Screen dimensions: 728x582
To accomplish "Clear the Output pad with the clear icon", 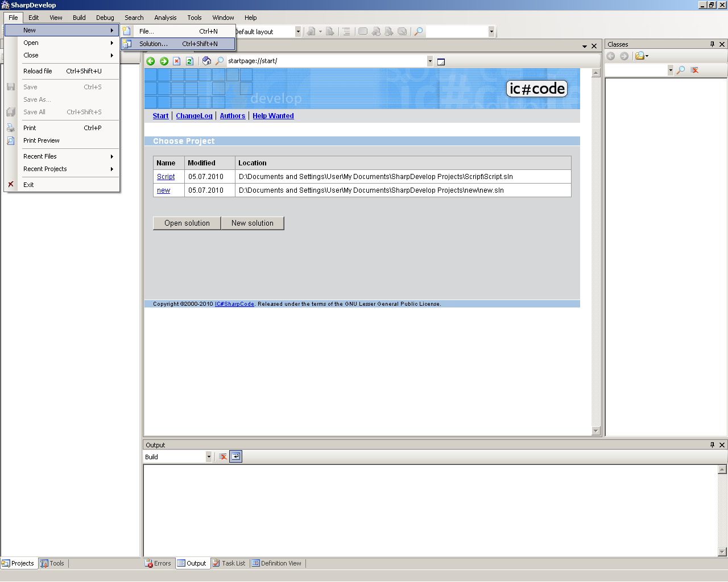I will (x=223, y=456).
